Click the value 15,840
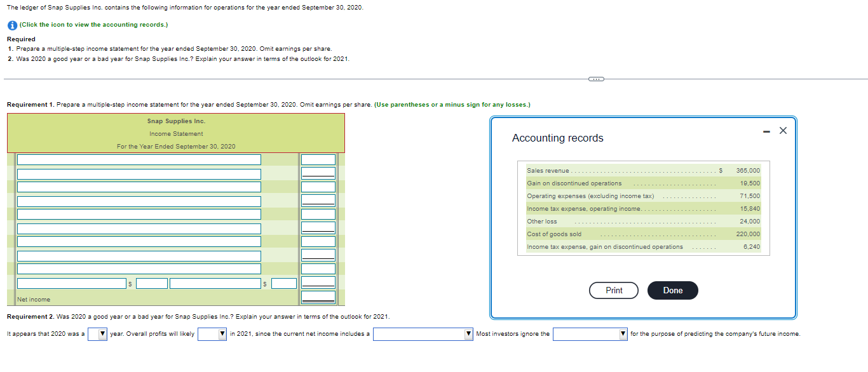868x372 pixels. [x=750, y=209]
